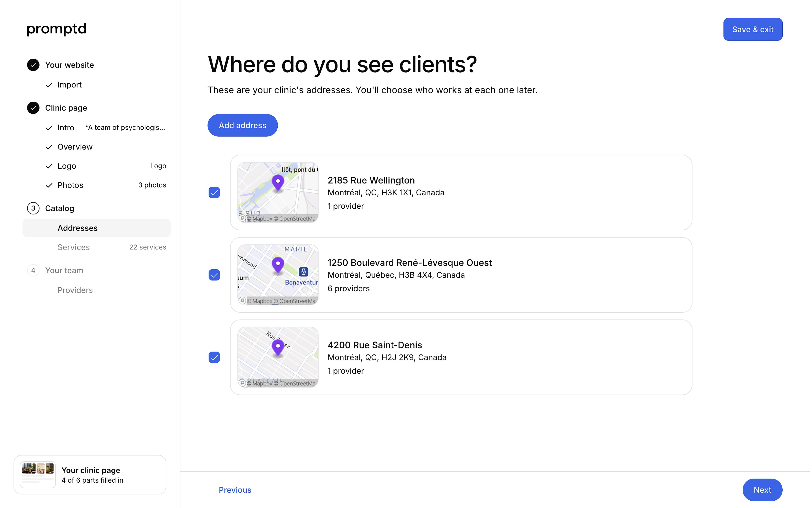Click the Next button
Screen dimensions: 812x508
point(762,490)
